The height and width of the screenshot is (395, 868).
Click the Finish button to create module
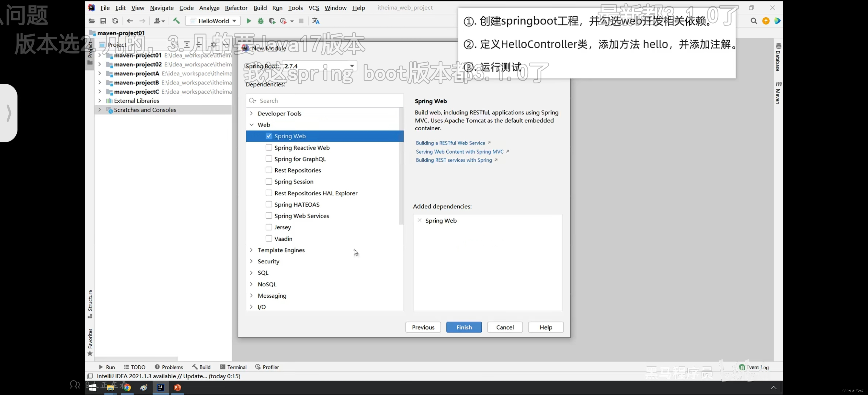[464, 327]
